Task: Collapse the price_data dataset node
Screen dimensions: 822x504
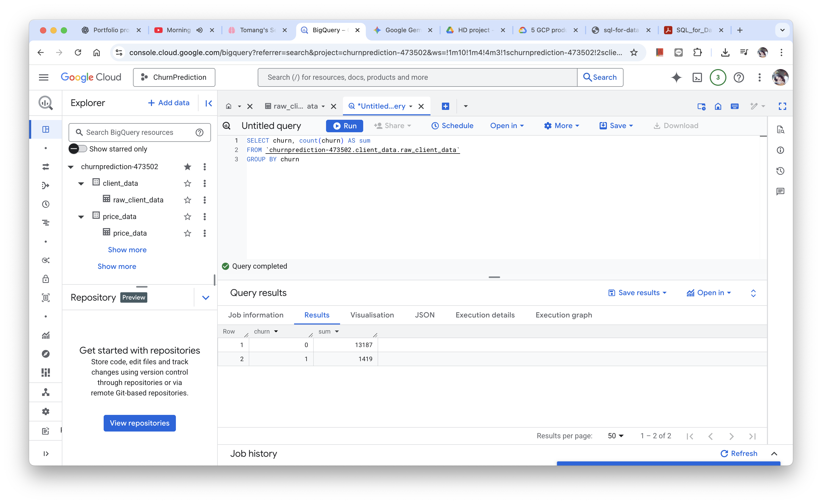Action: tap(81, 217)
